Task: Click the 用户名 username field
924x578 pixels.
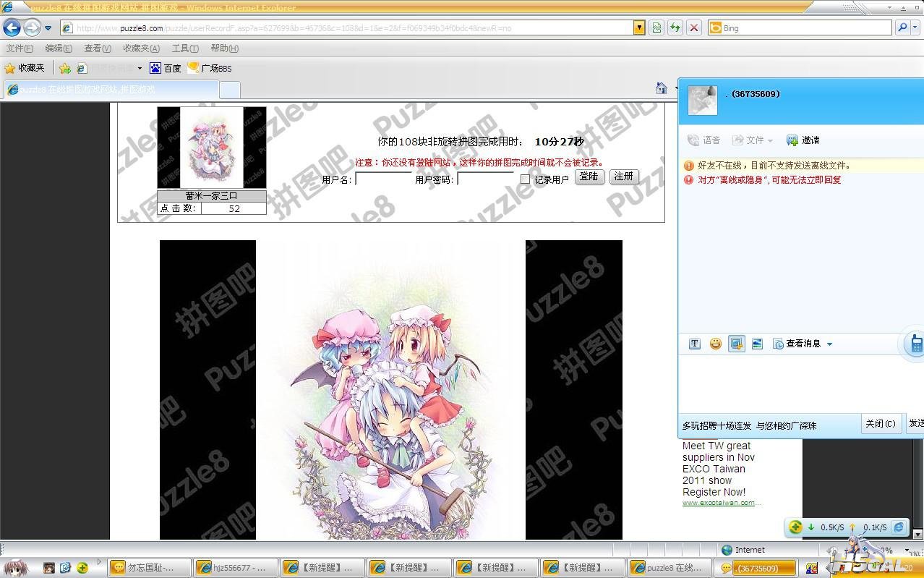Action: click(x=383, y=179)
